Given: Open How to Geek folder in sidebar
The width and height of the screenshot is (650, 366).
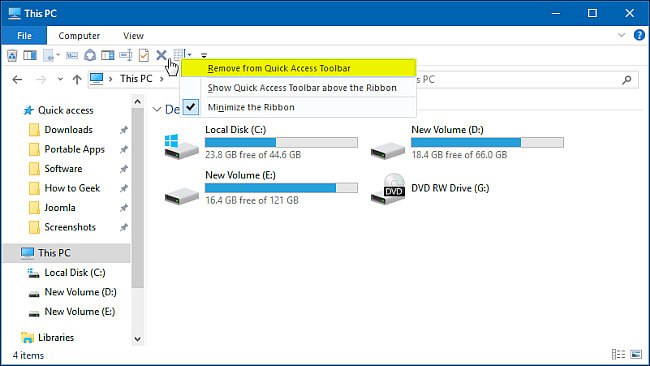Looking at the screenshot, I should pyautogui.click(x=72, y=189).
